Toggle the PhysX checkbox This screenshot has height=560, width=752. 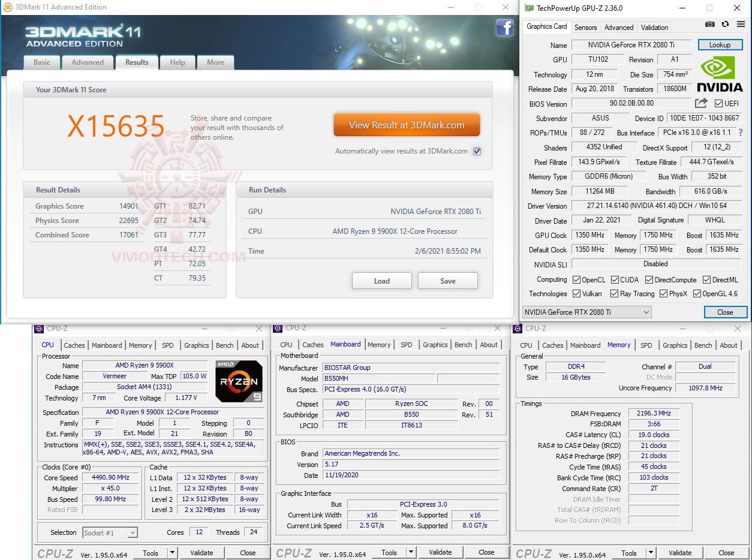663,294
